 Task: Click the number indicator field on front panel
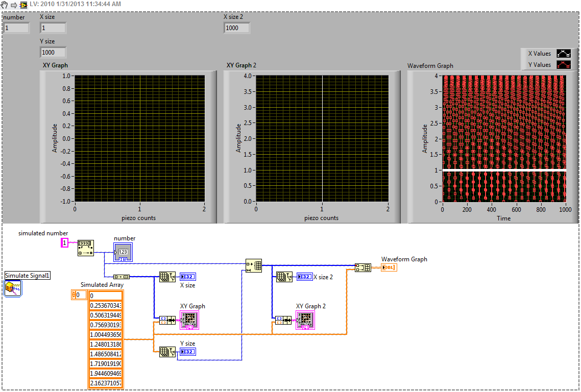(16, 28)
